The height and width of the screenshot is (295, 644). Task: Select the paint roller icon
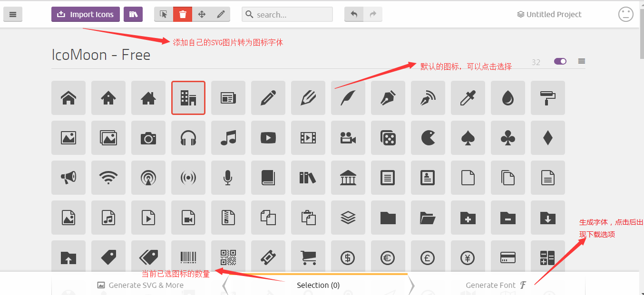pos(548,98)
